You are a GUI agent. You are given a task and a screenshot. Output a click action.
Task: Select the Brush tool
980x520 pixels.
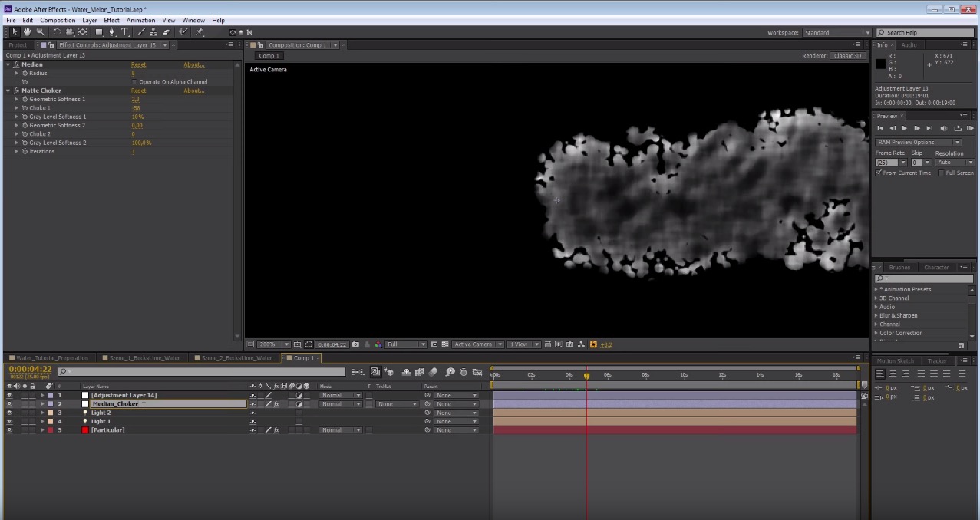point(140,31)
